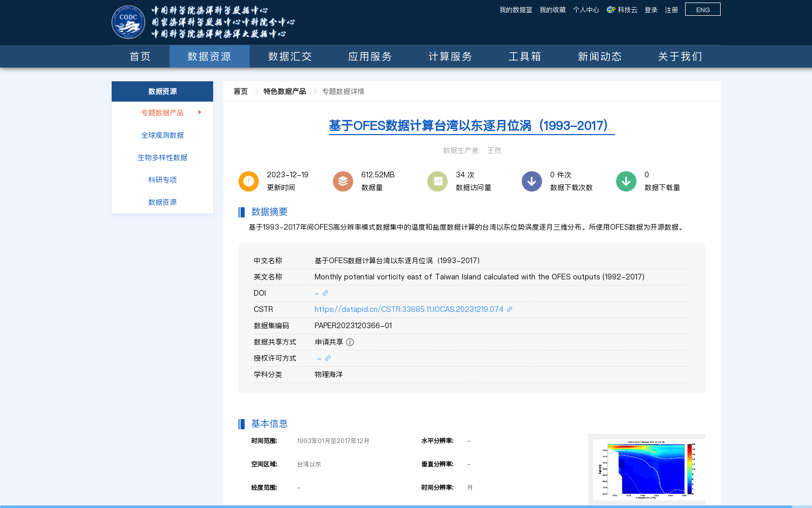Click the orange clock update-time icon
Screen dimensions: 812x508
coord(249,181)
